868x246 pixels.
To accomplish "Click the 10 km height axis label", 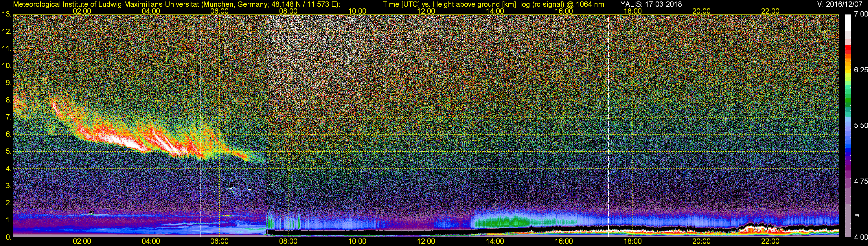I will [6, 66].
